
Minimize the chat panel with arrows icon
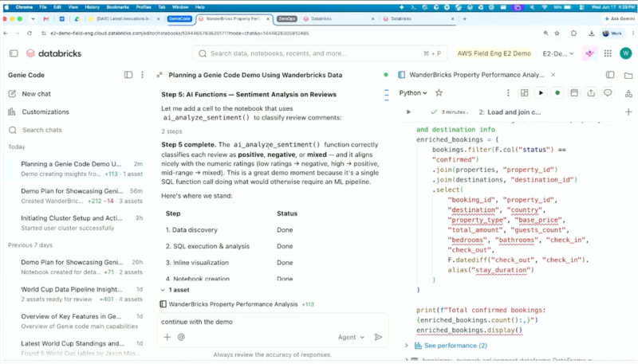[x=159, y=75]
